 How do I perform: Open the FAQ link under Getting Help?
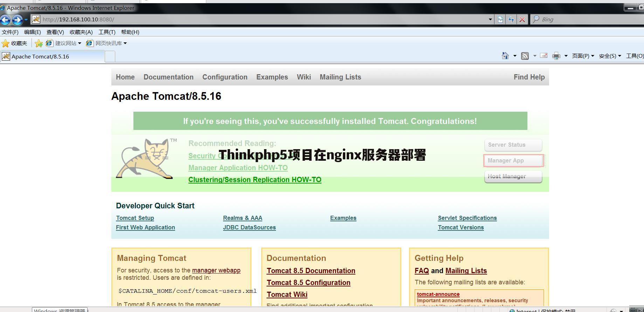pos(422,271)
